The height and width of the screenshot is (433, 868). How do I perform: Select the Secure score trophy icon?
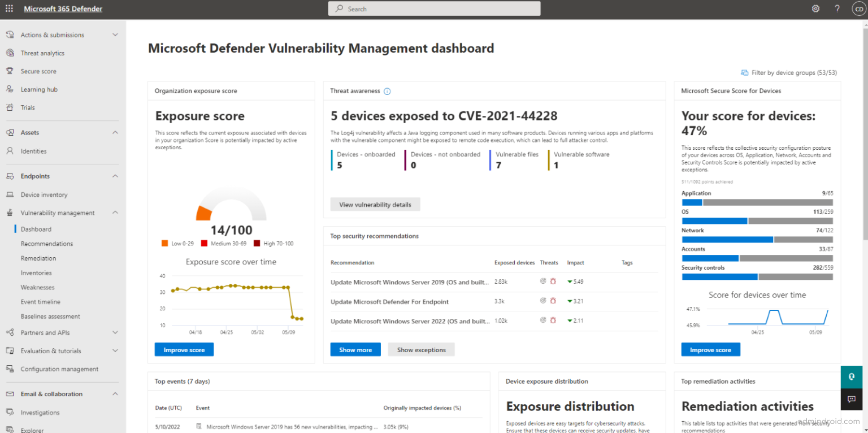pyautogui.click(x=10, y=71)
